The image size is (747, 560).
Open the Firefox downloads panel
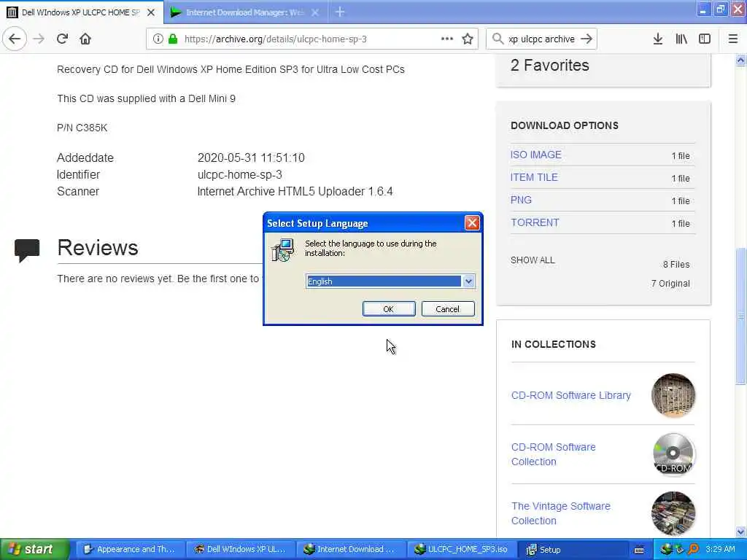pos(658,39)
